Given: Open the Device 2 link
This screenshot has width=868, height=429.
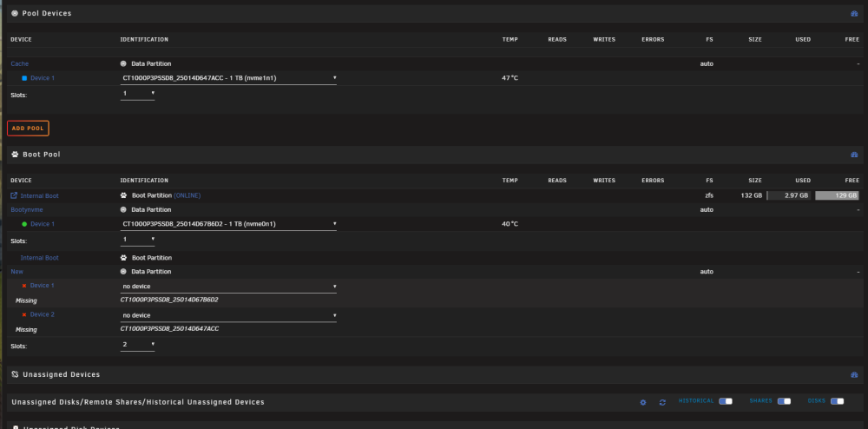Looking at the screenshot, I should click(x=42, y=314).
